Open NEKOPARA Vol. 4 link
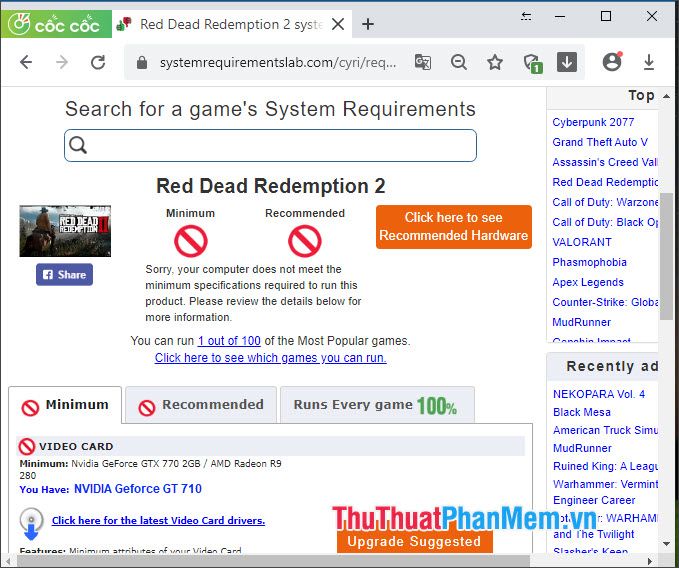This screenshot has height=568, width=679. coord(599,394)
